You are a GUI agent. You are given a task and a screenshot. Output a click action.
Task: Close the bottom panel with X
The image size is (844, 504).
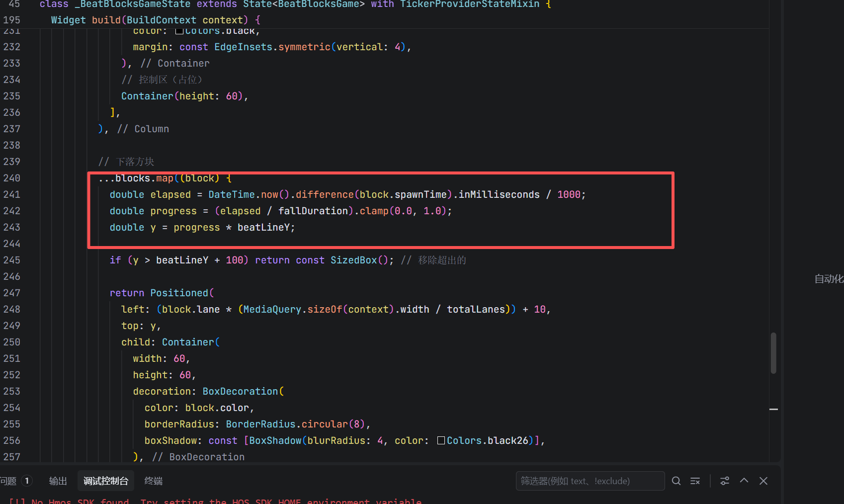click(763, 481)
